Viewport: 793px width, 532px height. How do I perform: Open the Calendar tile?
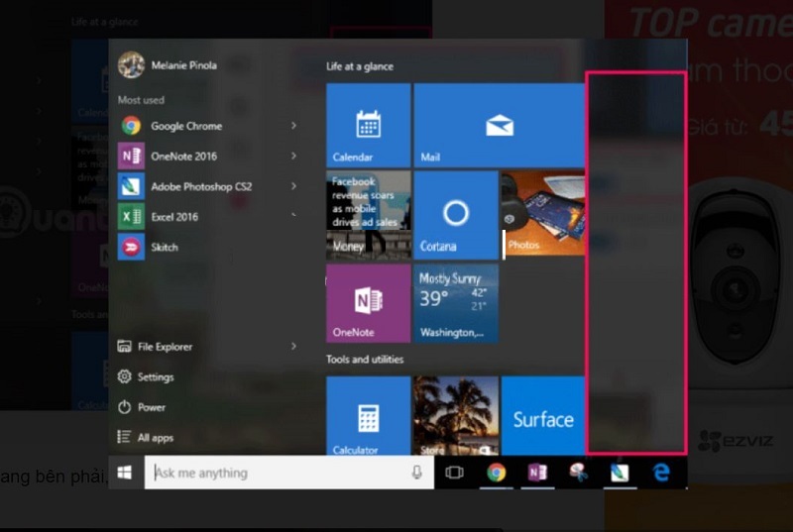[x=368, y=125]
